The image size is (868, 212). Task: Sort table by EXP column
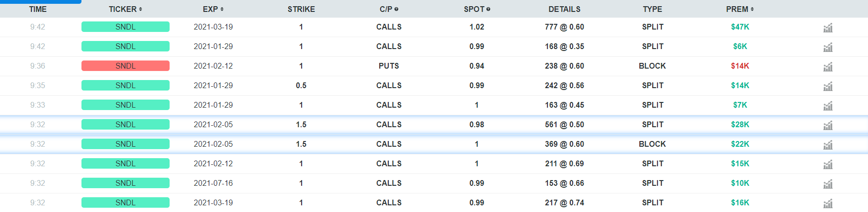tap(213, 9)
